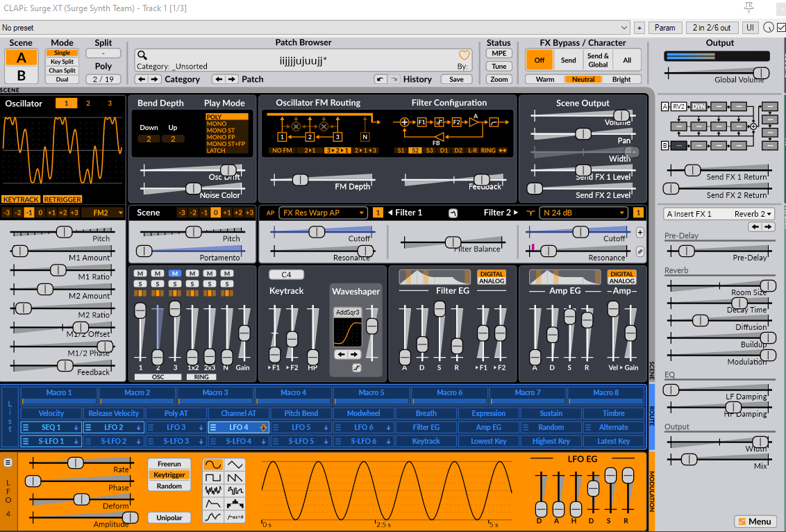
Task: Click the C4 keytrack root field
Action: point(286,275)
